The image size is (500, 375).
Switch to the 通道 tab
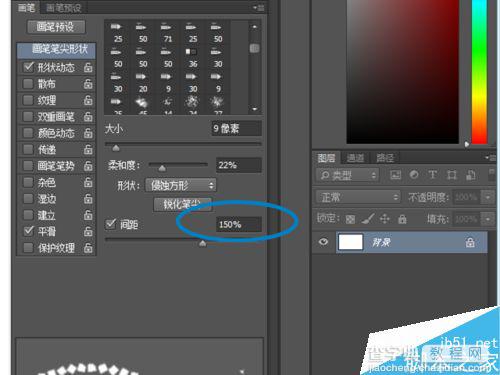click(x=355, y=158)
